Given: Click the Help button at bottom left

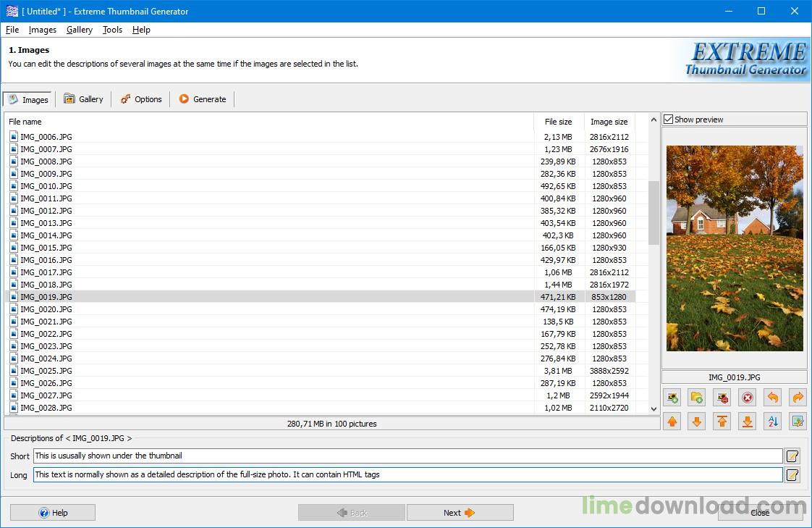Looking at the screenshot, I should [x=53, y=513].
